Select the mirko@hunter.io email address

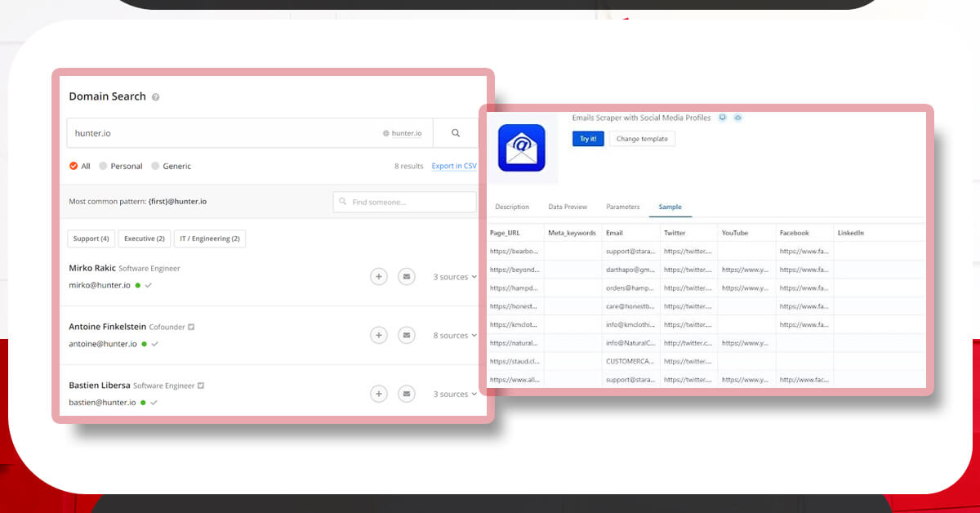click(100, 285)
